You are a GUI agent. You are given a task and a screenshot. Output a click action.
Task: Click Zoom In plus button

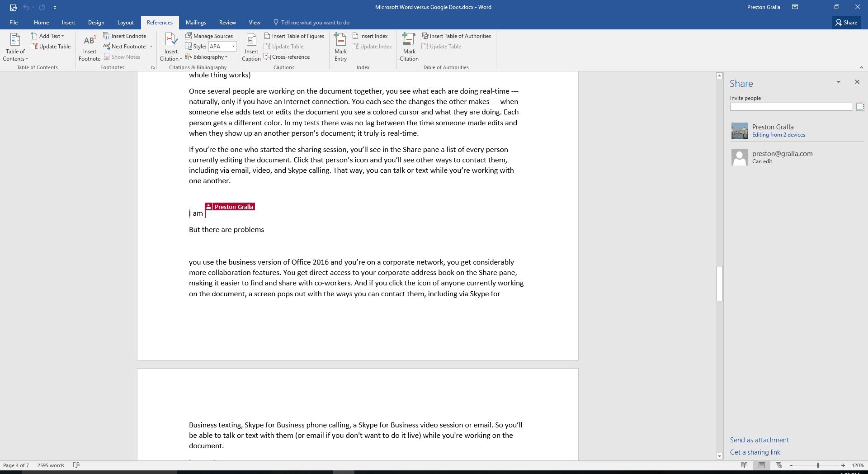843,465
